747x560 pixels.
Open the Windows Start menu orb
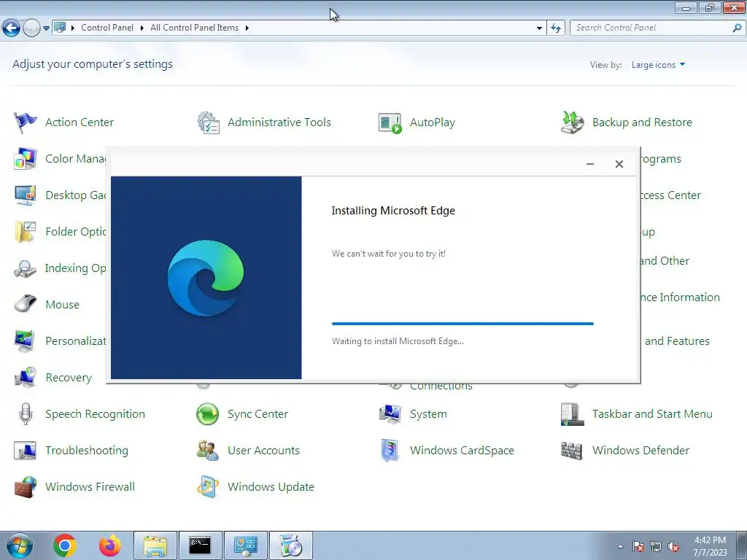(x=20, y=545)
